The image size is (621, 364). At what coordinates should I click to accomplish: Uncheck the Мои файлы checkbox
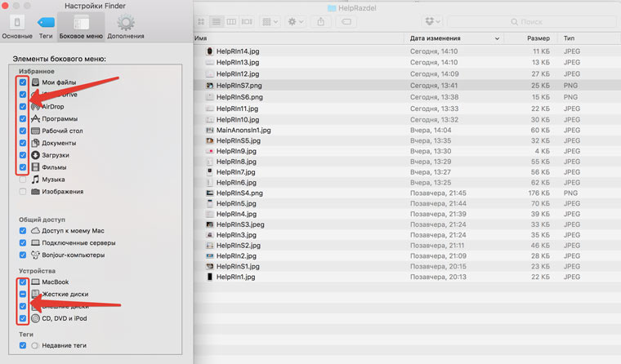(23, 82)
